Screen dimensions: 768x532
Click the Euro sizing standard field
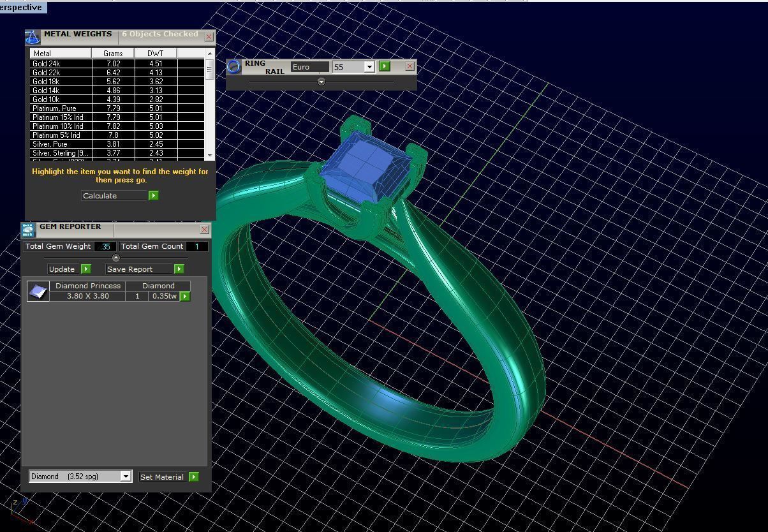tap(310, 67)
